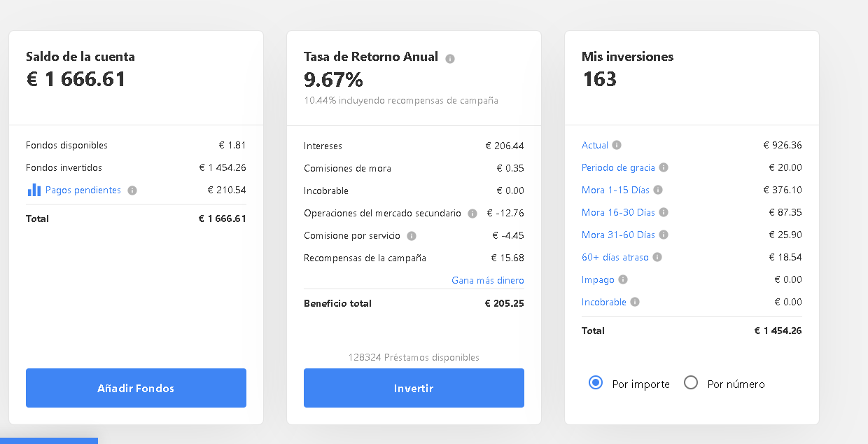Click the € -12.76 secondary market value

(x=505, y=213)
